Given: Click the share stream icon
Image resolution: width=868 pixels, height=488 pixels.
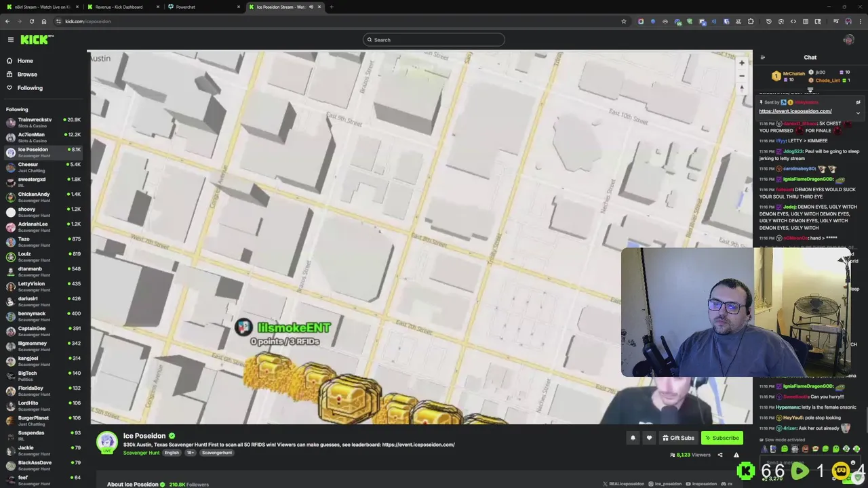Looking at the screenshot, I should click(x=720, y=455).
